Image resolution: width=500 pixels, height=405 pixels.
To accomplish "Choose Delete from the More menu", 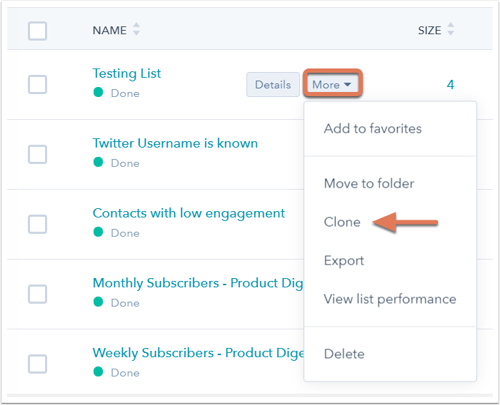I will (344, 354).
